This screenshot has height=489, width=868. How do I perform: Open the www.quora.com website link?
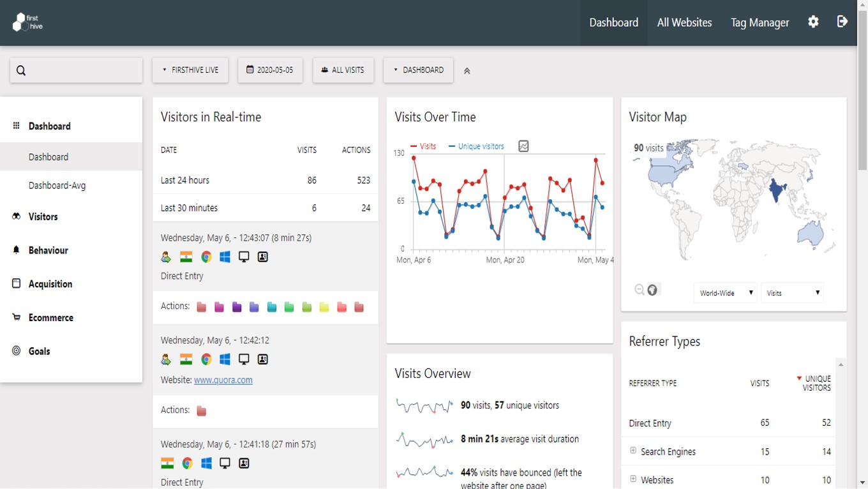pos(223,380)
